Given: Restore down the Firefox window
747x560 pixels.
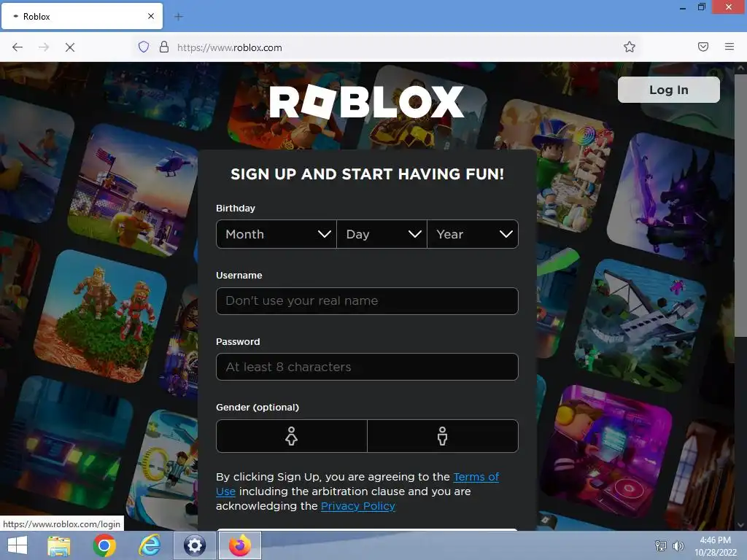Looking at the screenshot, I should coord(702,7).
